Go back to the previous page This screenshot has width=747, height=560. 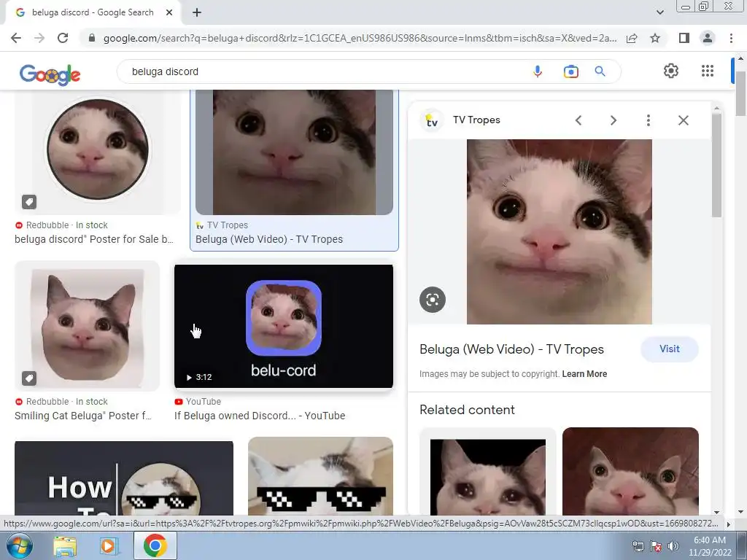pos(16,38)
